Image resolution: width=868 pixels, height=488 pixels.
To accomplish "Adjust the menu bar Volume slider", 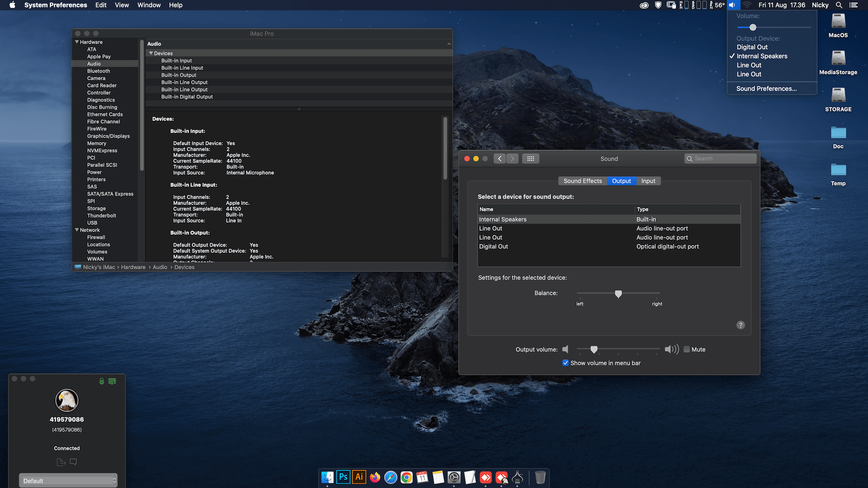I will coord(753,28).
